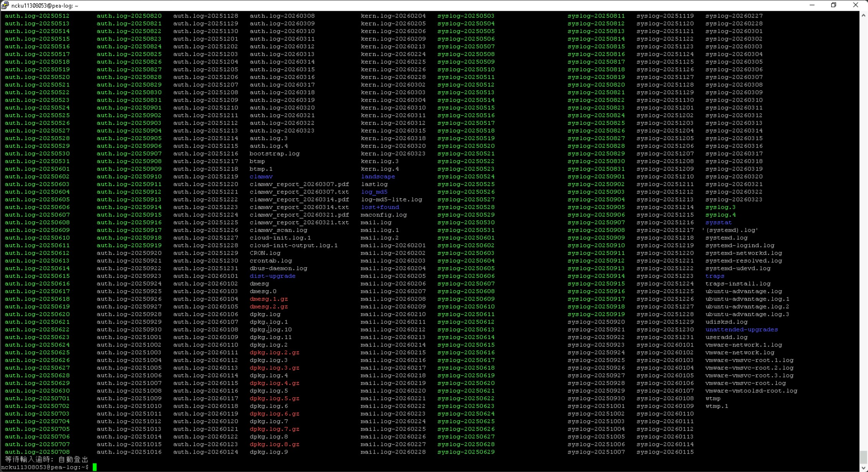
Task: Click auth.log.4 file name
Action: click(x=269, y=146)
